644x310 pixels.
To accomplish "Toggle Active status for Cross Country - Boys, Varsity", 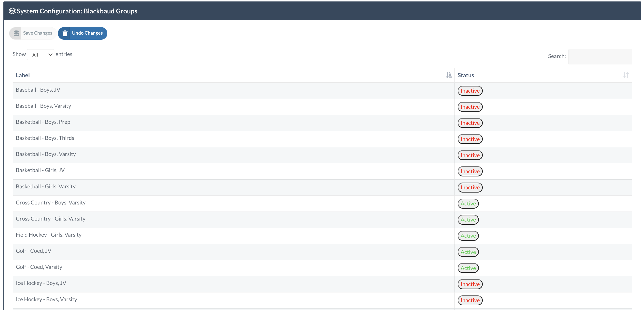I will pos(468,203).
